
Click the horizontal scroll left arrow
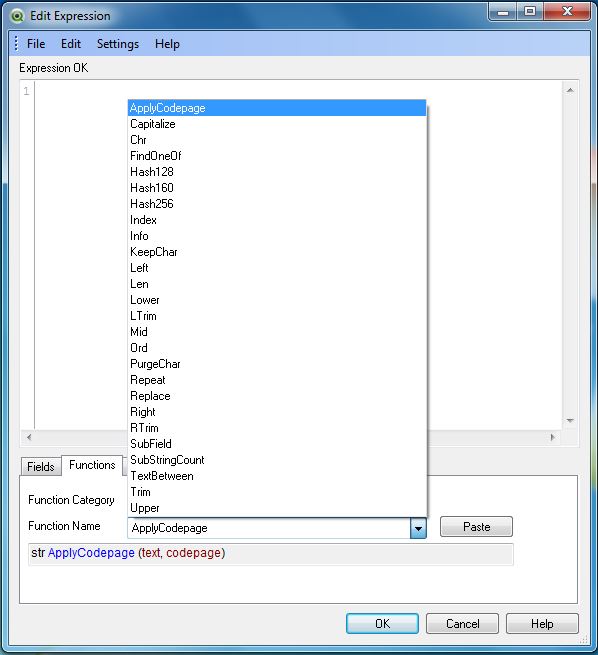(x=29, y=437)
